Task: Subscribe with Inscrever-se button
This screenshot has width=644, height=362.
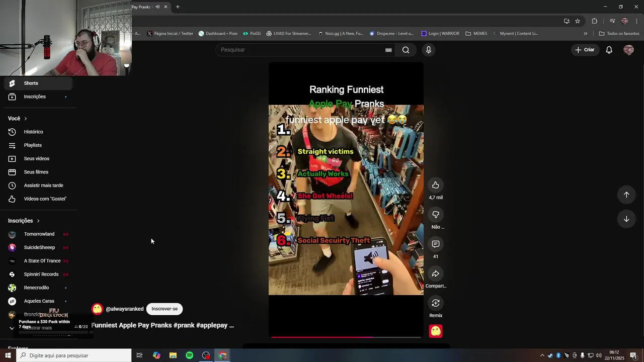Action: pos(165,309)
